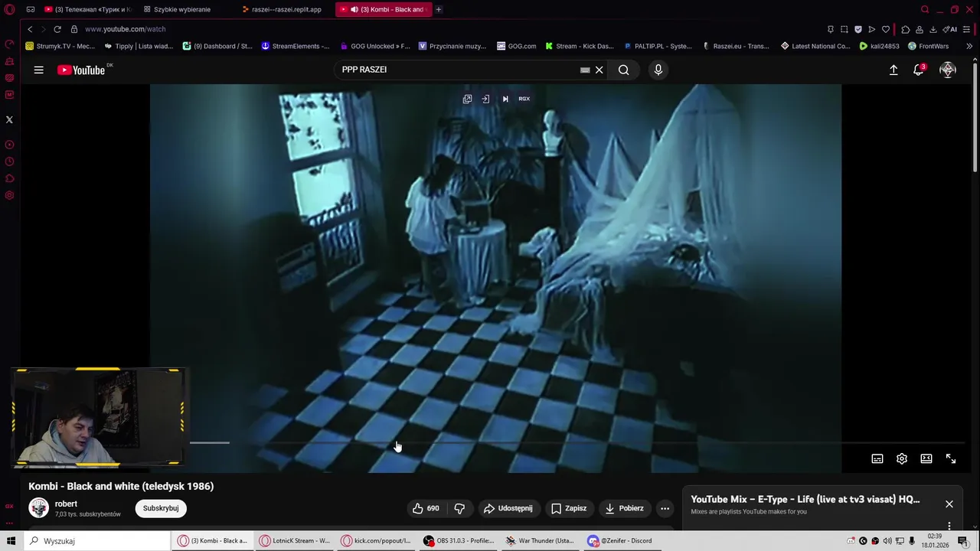Open the kick.com/popout taskbar window

click(377, 541)
